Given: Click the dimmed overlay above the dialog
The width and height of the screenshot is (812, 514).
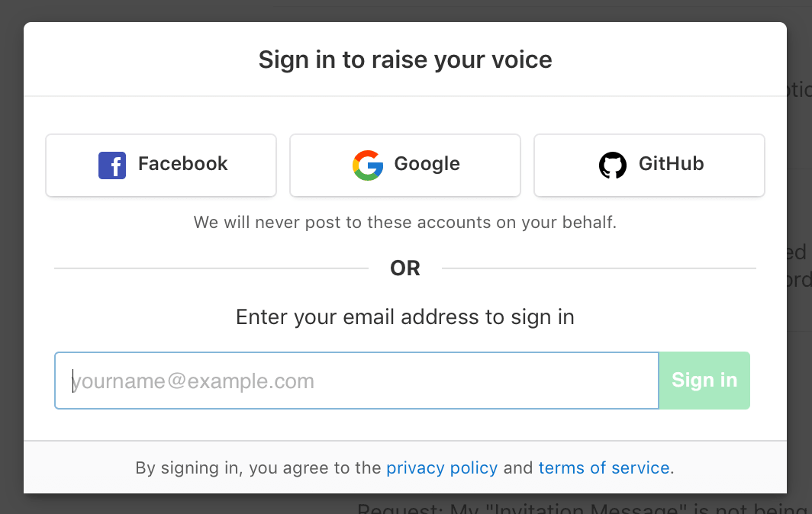Looking at the screenshot, I should pyautogui.click(x=406, y=11).
